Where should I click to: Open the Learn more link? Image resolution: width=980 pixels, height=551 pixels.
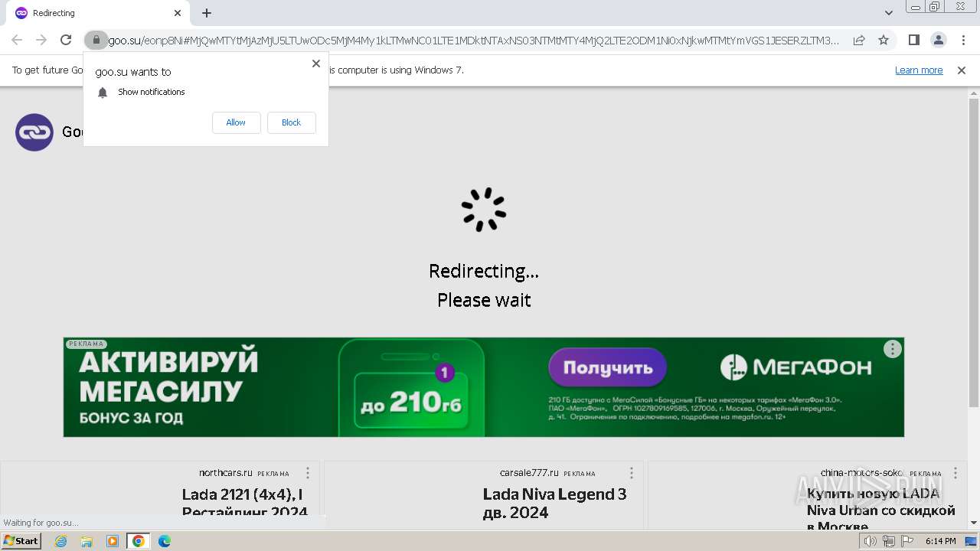pyautogui.click(x=919, y=70)
